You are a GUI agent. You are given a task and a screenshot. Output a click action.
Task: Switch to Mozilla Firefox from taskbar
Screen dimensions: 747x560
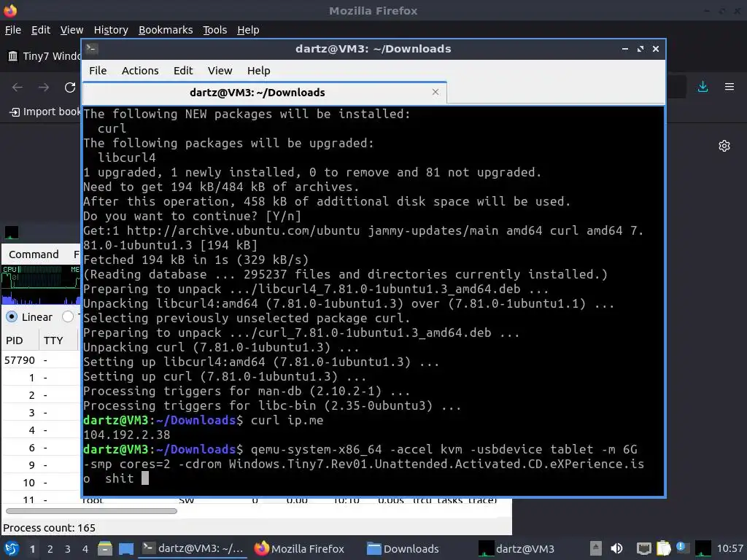[x=298, y=548]
